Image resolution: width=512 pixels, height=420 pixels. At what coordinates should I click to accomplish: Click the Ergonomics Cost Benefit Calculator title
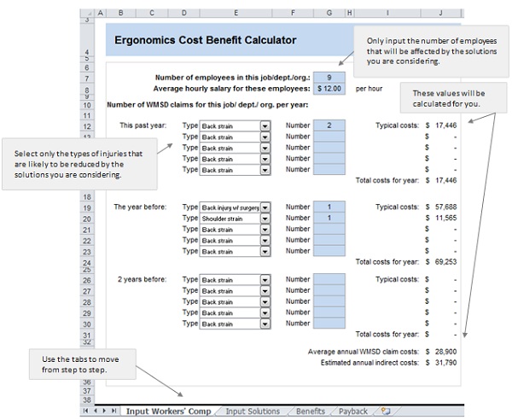206,40
